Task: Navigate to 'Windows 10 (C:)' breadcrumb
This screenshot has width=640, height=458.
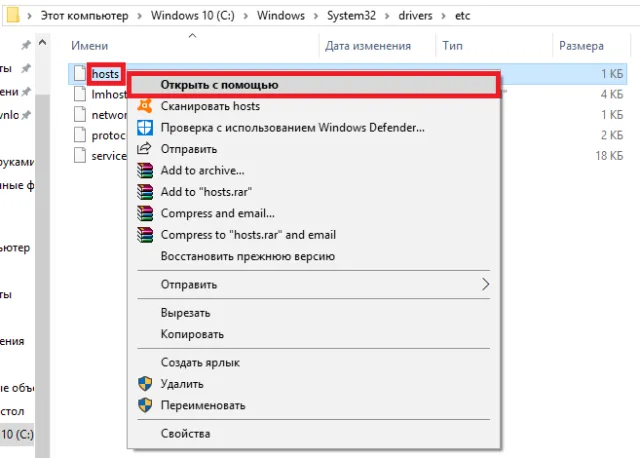Action: (193, 16)
